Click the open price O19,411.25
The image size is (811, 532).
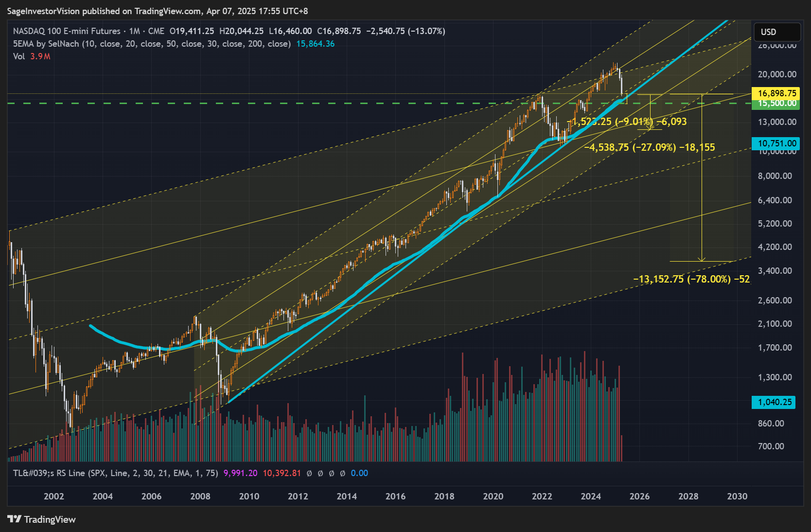tap(192, 31)
